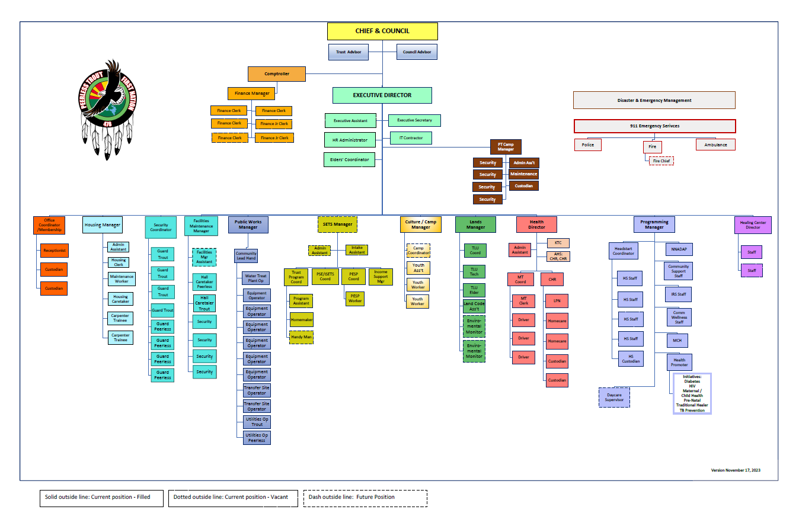Select the Disaster & Emergency Management box
This screenshot has width=799, height=532.
click(x=654, y=101)
